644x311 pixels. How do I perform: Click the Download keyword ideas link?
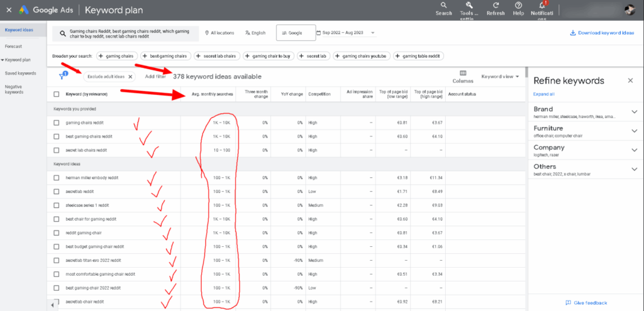pyautogui.click(x=602, y=33)
